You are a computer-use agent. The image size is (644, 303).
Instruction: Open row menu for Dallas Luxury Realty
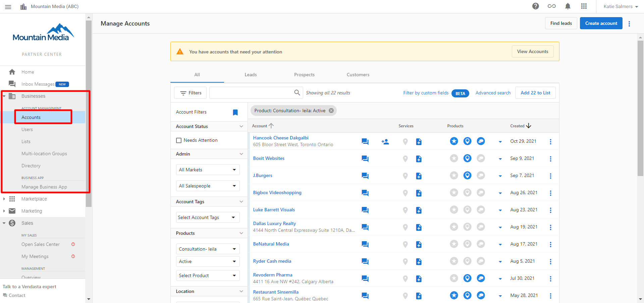tap(550, 227)
